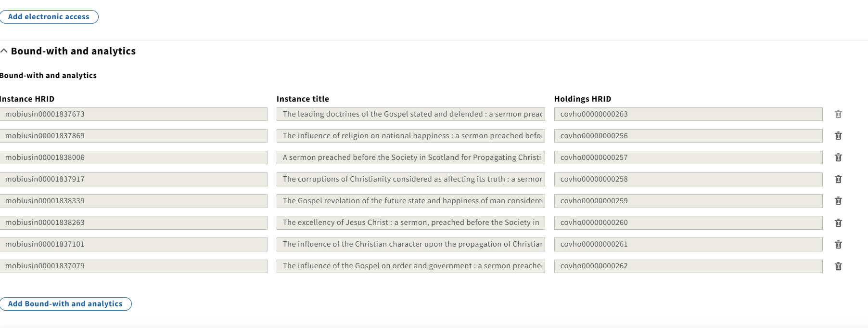Viewport: 868px width, 328px height.
Task: Click Add Bound-with and analytics button
Action: coord(65,304)
